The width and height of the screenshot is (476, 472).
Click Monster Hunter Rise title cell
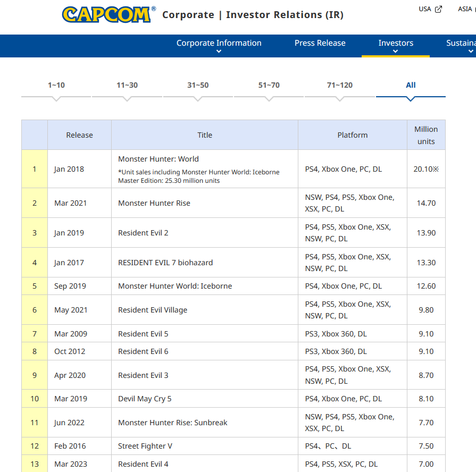pyautogui.click(x=205, y=203)
